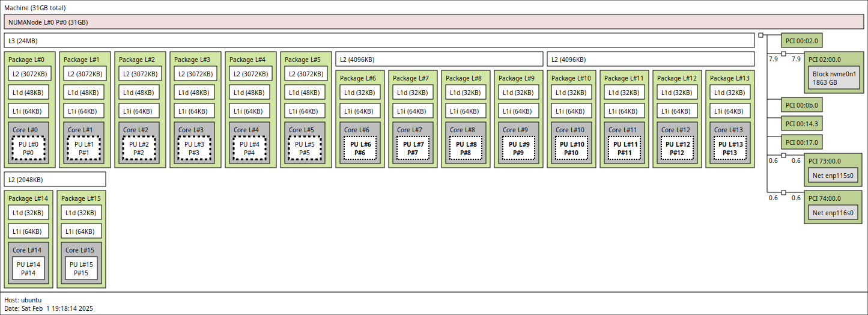Click the PCI 00:14.3 box
Viewport: 868px width, 315px height.
pos(801,123)
